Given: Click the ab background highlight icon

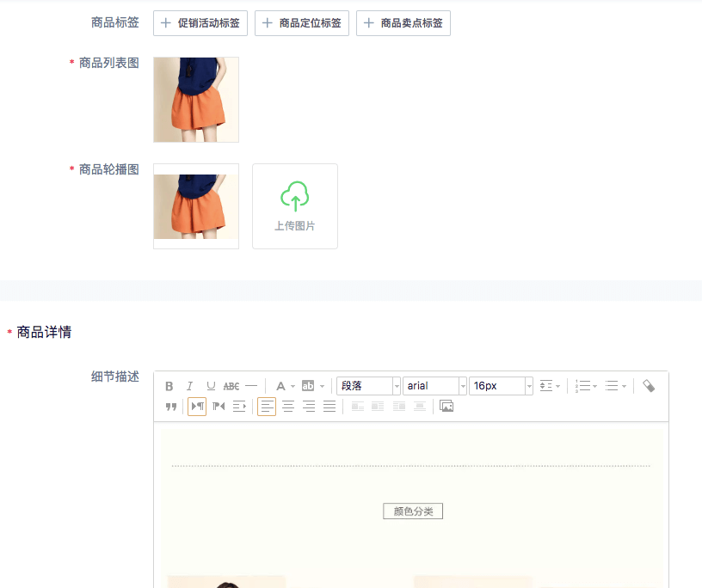Looking at the screenshot, I should pos(308,386).
